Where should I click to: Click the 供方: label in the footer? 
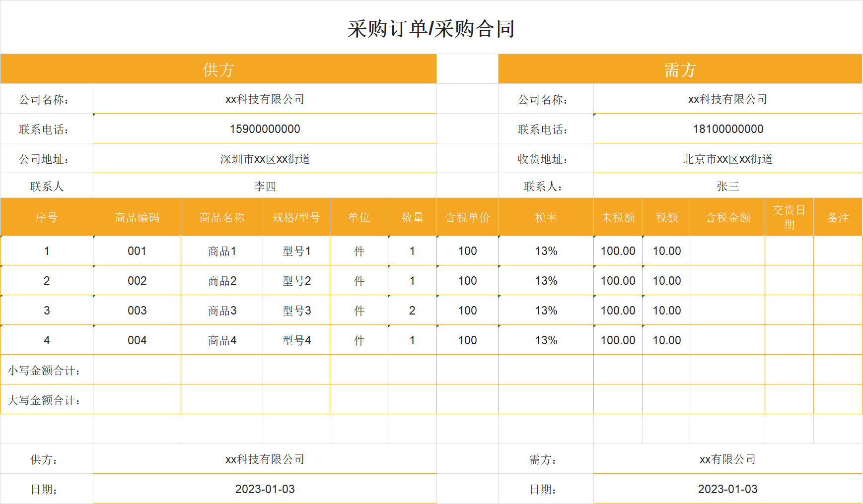44,459
